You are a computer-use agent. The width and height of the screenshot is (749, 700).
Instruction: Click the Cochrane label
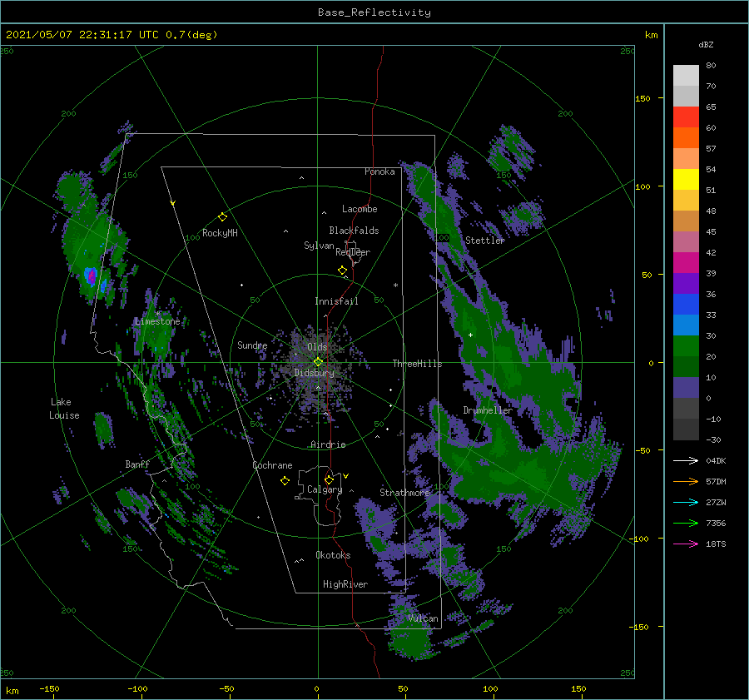click(272, 465)
